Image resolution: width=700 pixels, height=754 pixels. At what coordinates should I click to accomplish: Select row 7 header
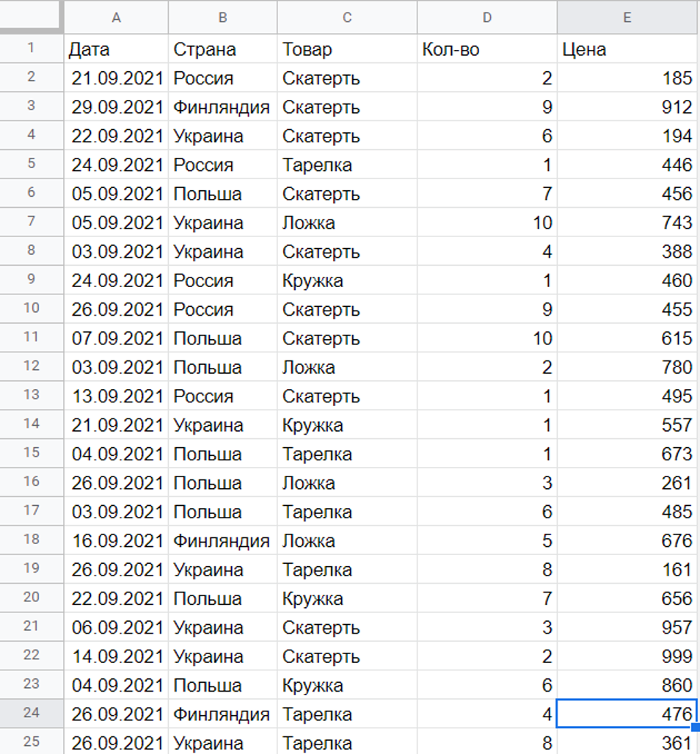pyautogui.click(x=32, y=222)
